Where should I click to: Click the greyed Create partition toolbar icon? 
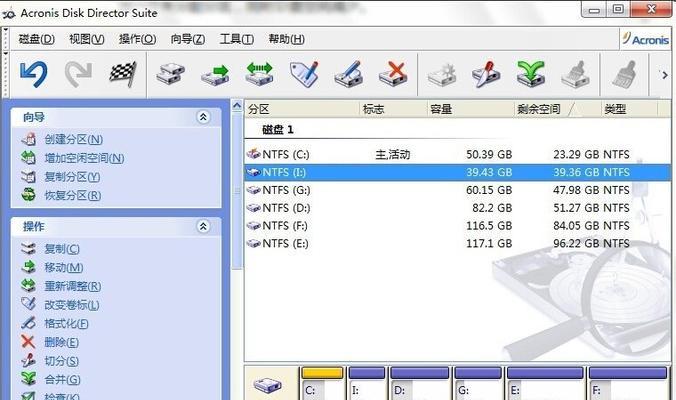(442, 74)
